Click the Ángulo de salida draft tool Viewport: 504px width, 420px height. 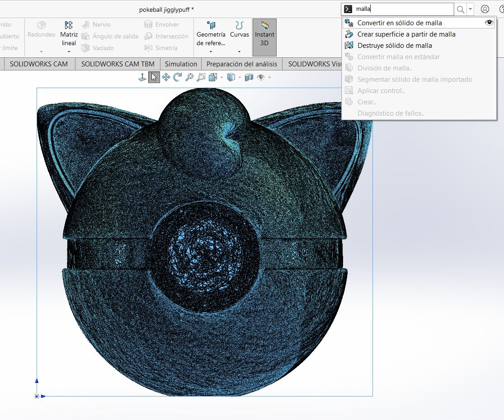pyautogui.click(x=110, y=36)
